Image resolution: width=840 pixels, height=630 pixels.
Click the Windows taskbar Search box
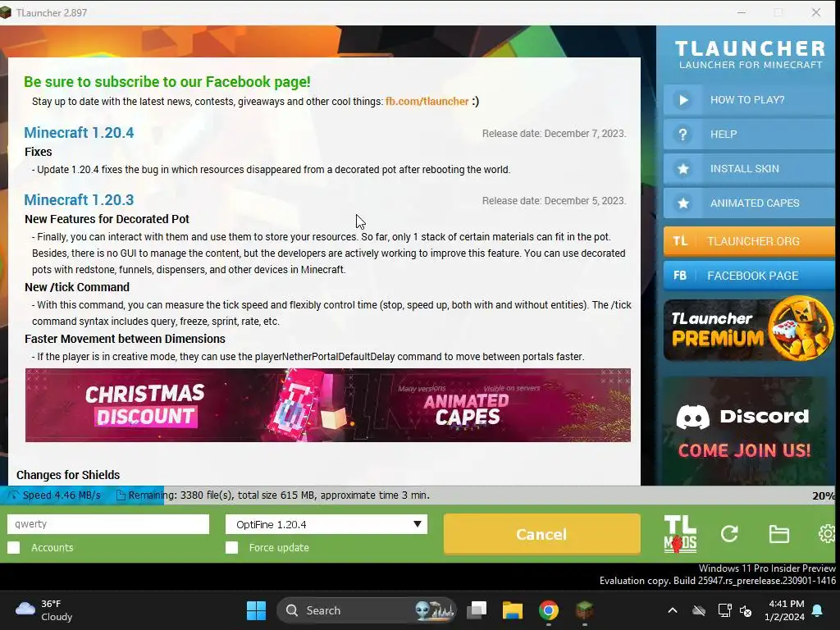(x=366, y=610)
